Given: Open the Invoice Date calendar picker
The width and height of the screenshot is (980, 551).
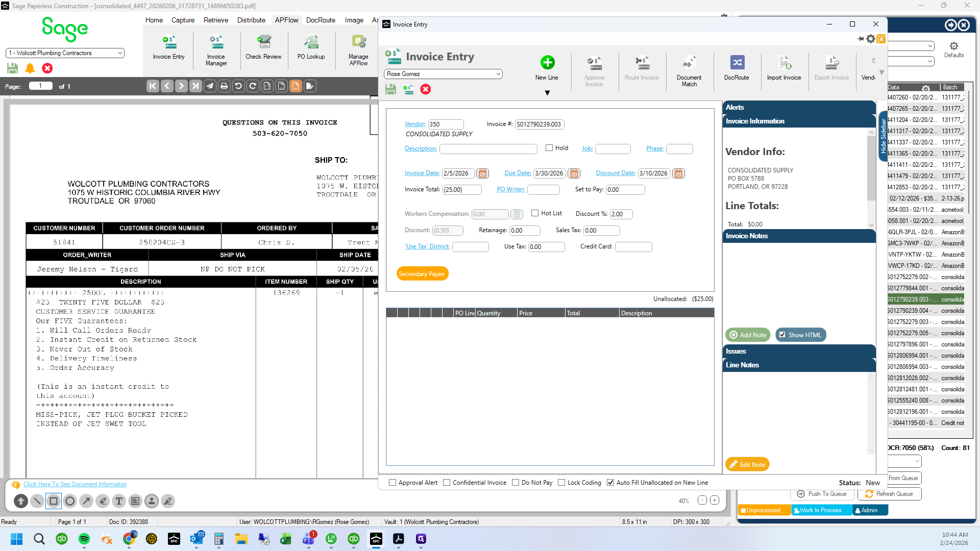Looking at the screenshot, I should click(x=483, y=173).
